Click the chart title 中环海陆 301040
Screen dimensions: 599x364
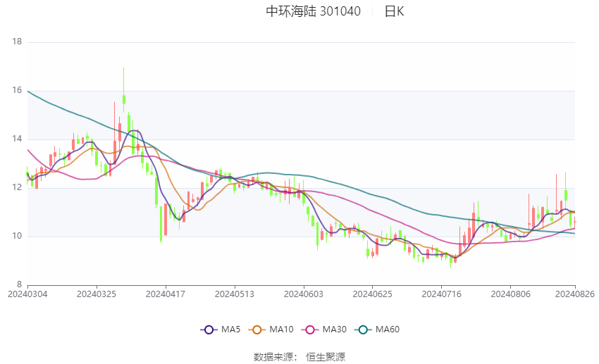(313, 11)
